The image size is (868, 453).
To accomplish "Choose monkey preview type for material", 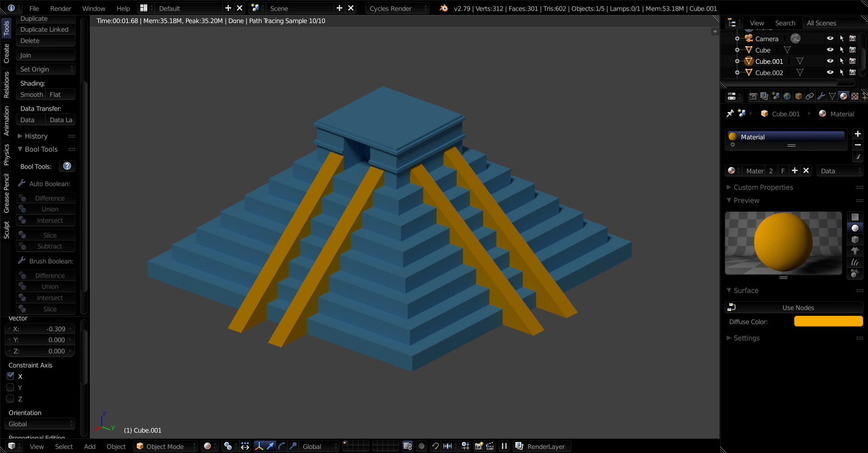I will [x=855, y=251].
